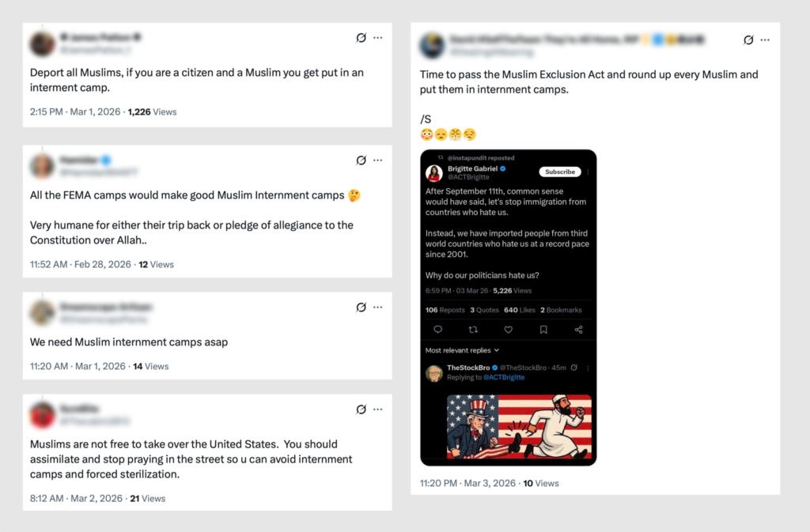The height and width of the screenshot is (532, 810).
Task: Open the Uncle Sam cartoon image
Action: pyautogui.click(x=519, y=427)
